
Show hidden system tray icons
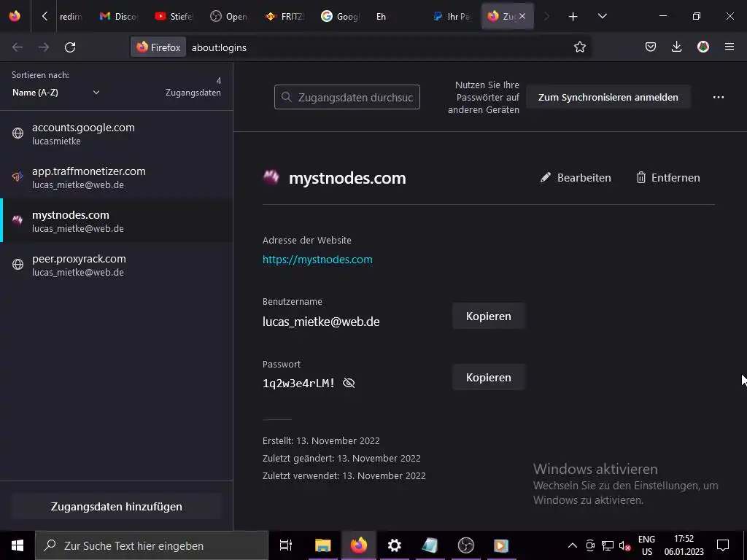[573, 545]
